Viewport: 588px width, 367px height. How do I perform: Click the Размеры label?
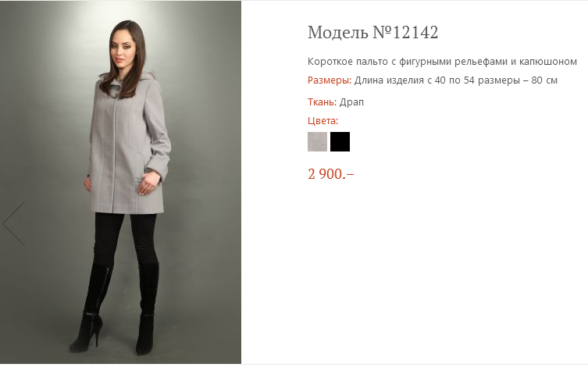[330, 80]
